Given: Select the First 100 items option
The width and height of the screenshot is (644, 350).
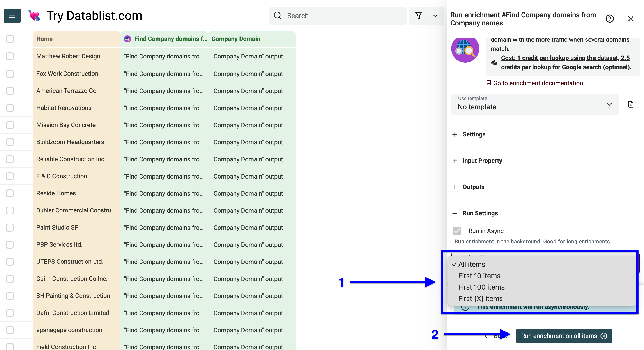Looking at the screenshot, I should (541, 287).
